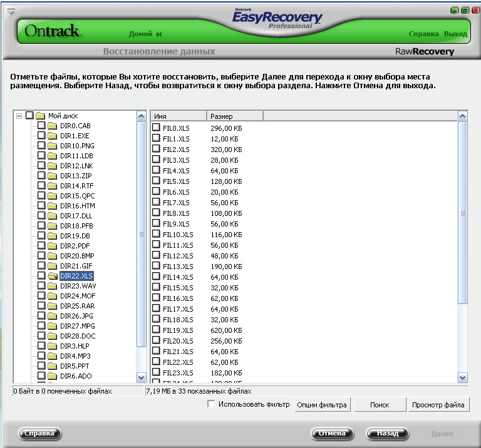Click the file list scrollbar thumb
This screenshot has height=448, width=481.
coord(463,213)
